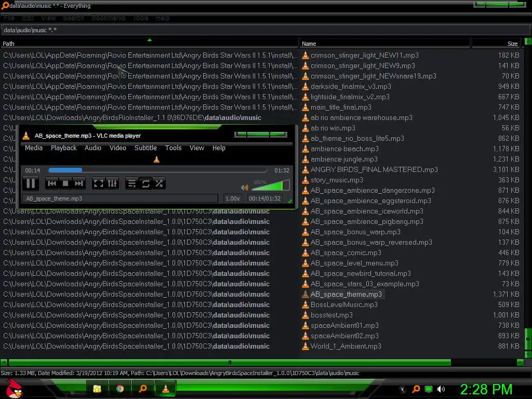Select bosstest.mp3 file icon
Viewport: 532px width, 399px height.
coord(305,315)
